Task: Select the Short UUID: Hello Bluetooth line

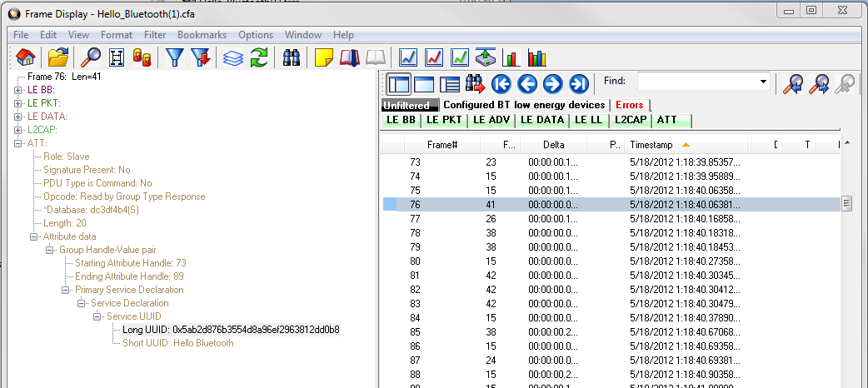Action: (x=177, y=343)
